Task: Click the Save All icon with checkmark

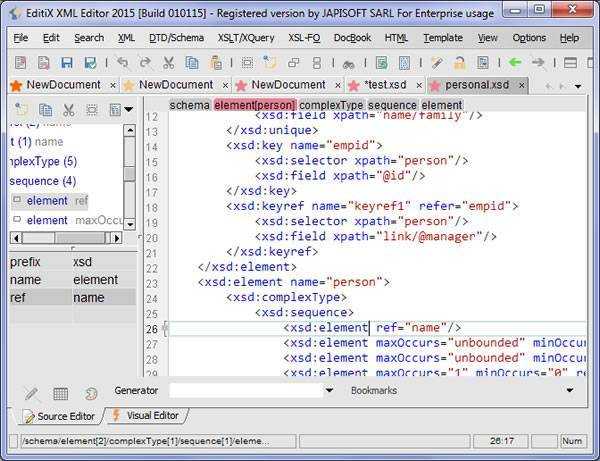Action: point(90,62)
